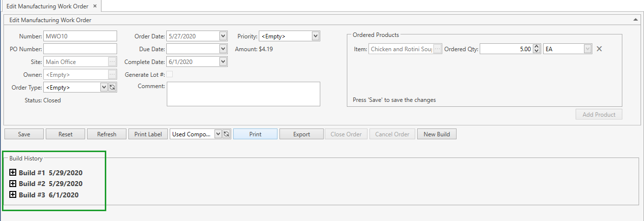Refresh the Used Components report list

click(x=226, y=134)
